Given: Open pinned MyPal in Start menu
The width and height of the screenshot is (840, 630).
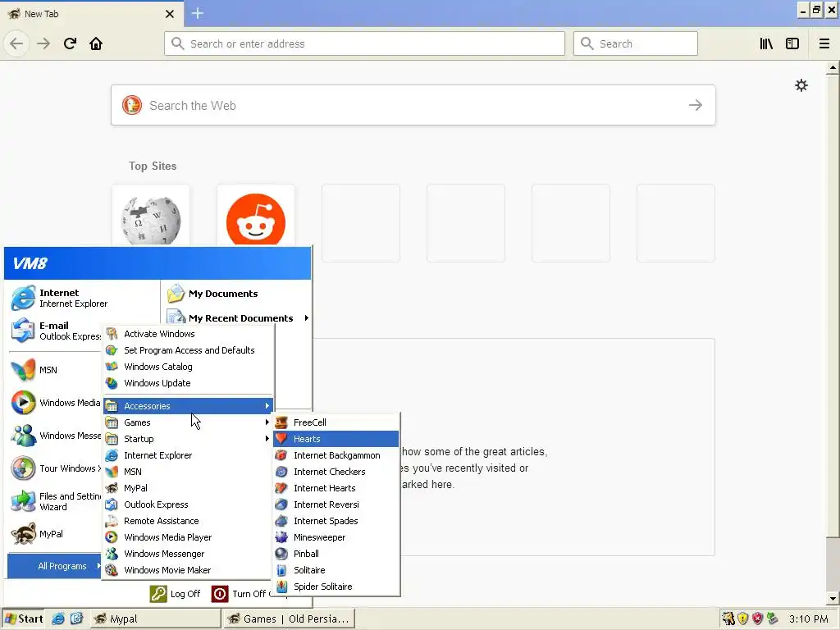Looking at the screenshot, I should tap(55, 534).
